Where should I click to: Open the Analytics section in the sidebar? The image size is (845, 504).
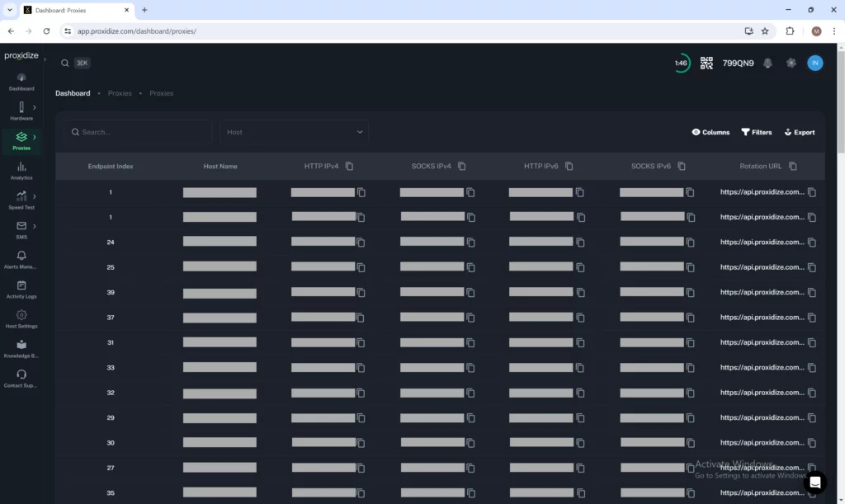(x=21, y=171)
